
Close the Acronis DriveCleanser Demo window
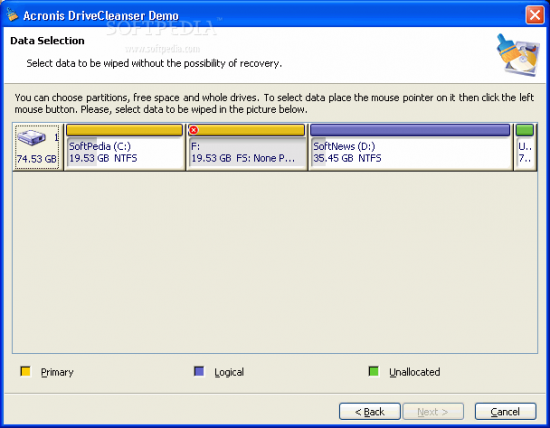pos(535,15)
